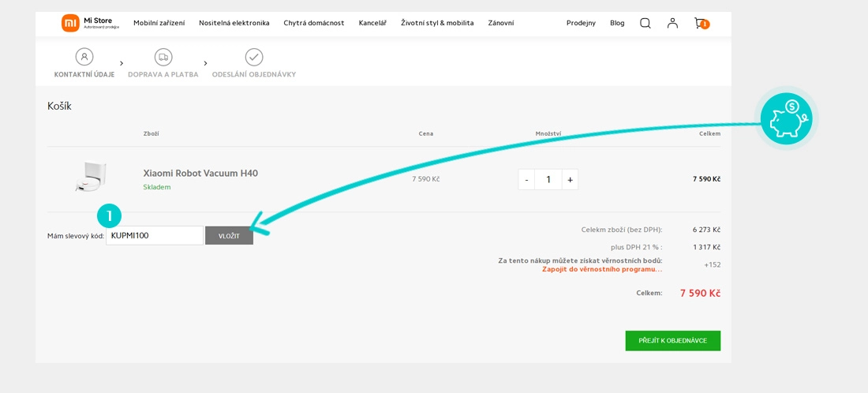868x393 pixels.
Task: Open Životní styl & mobilita menu
Action: 437,23
